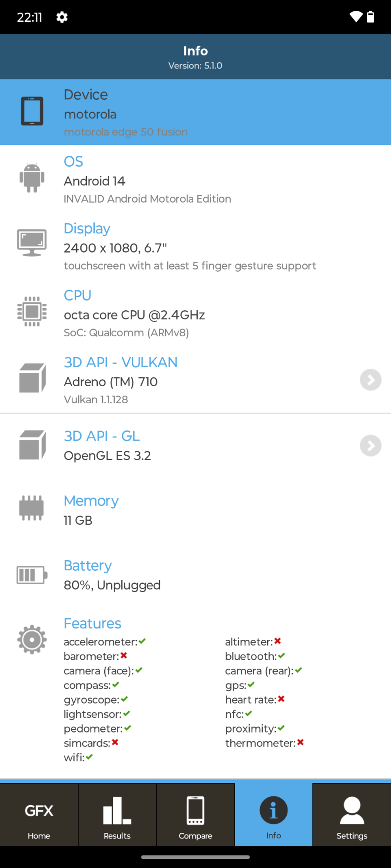Screen dimensions: 391x868
Task: Switch to the Results tab
Action: coord(117,815)
